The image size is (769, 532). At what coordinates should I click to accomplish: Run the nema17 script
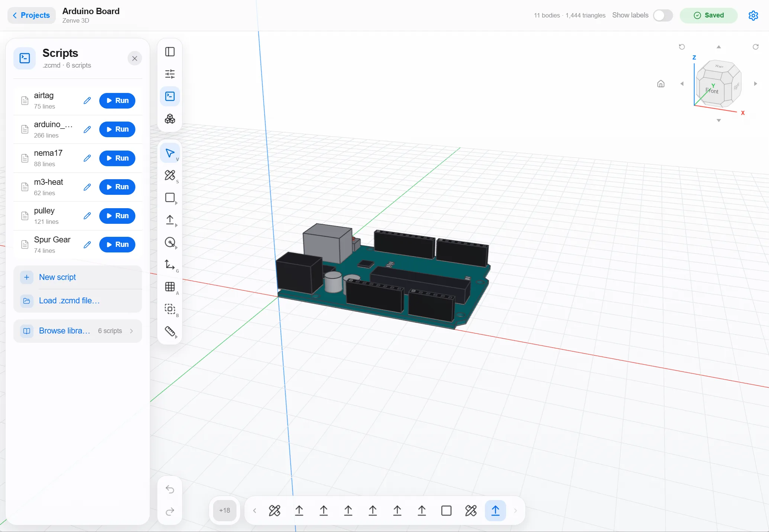pos(117,158)
